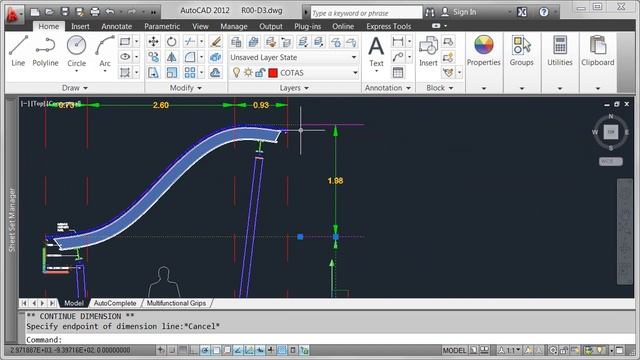
Task: Select the Circle tool
Action: [76, 51]
